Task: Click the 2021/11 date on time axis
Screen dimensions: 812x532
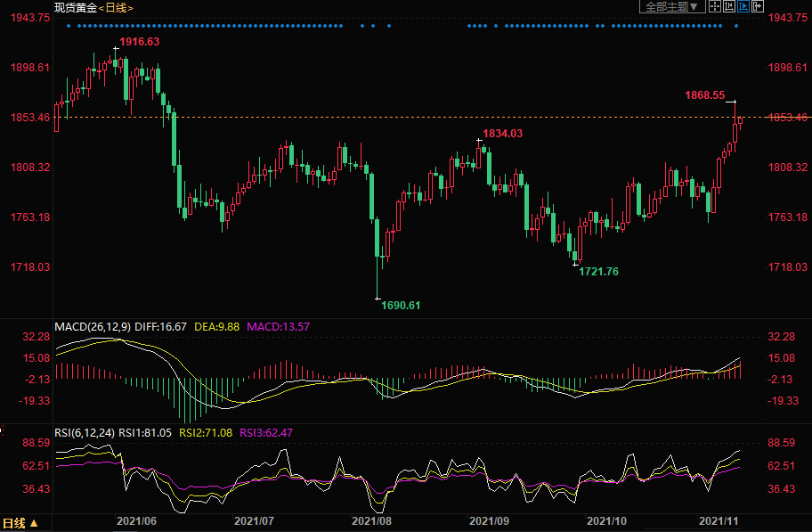Action: [x=719, y=520]
